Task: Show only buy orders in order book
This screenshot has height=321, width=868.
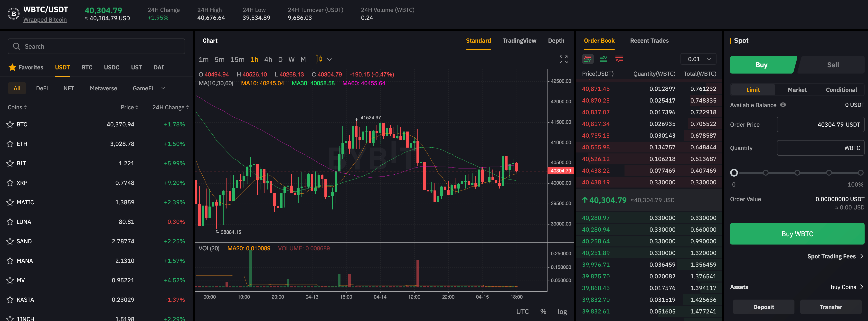Action: coord(604,59)
